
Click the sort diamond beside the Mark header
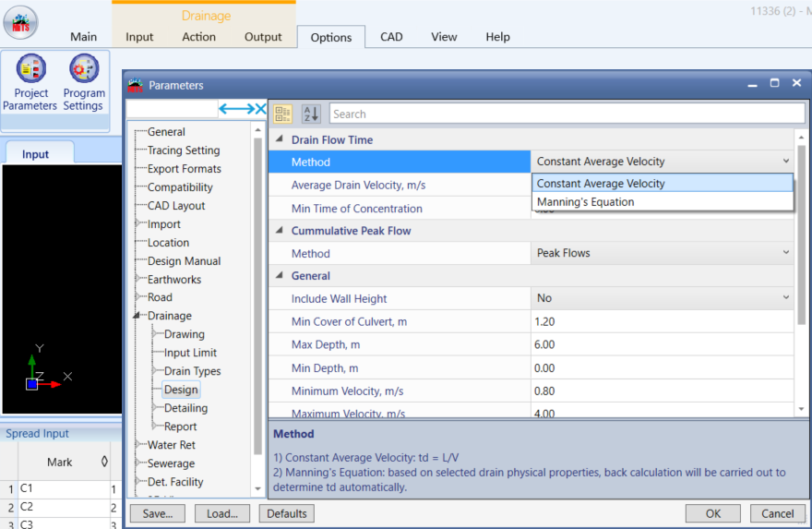click(104, 461)
